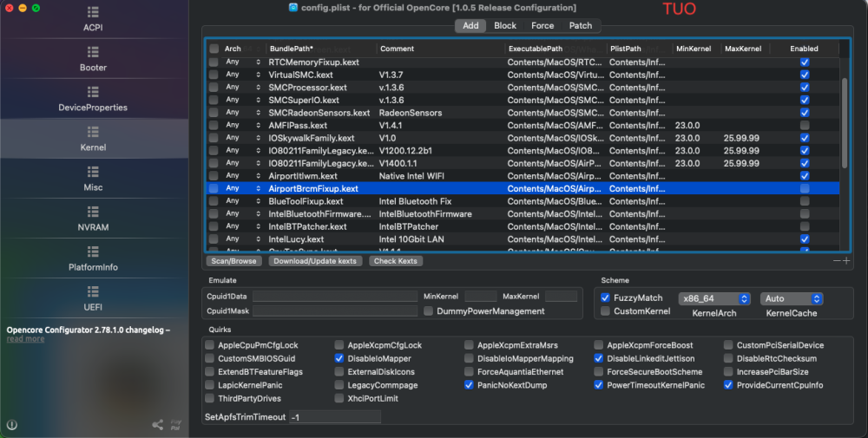Open the NVRAM section in sidebar
The image size is (868, 438).
click(93, 219)
